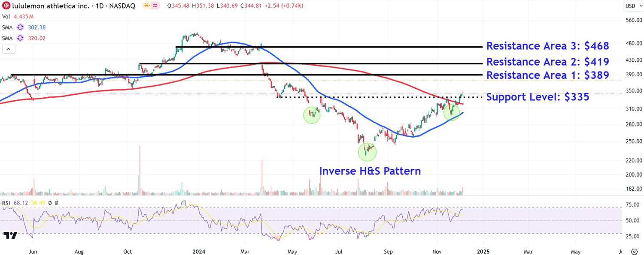Click the sun market status icon
644x255 pixels.
point(146,6)
